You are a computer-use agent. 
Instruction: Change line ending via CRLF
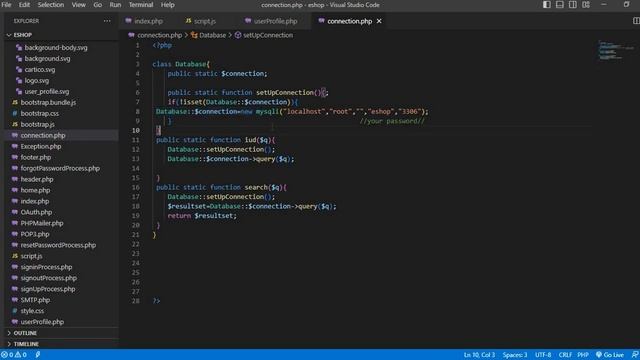(x=565, y=355)
